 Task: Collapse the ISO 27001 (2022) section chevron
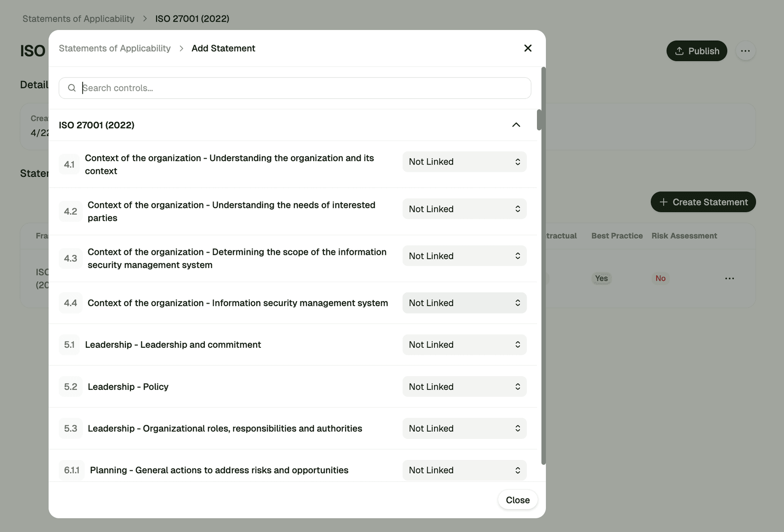tap(516, 125)
